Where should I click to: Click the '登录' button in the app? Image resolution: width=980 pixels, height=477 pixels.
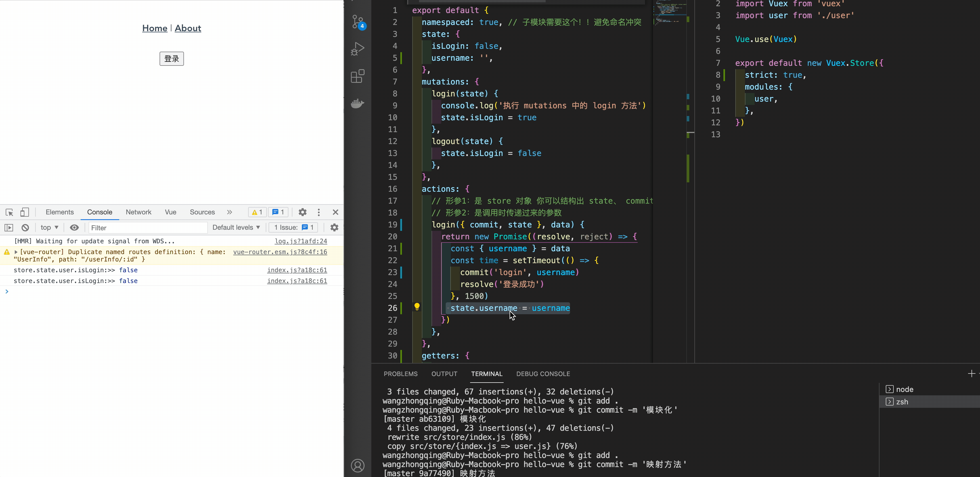pos(172,58)
